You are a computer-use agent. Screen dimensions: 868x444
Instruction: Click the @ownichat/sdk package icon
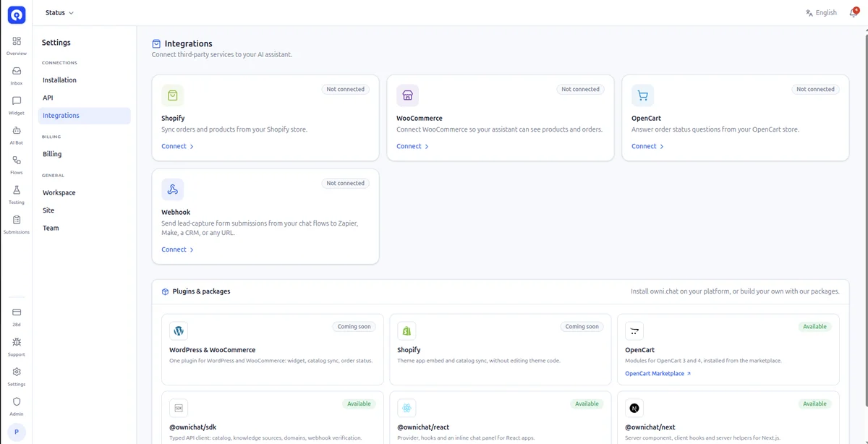pos(179,409)
